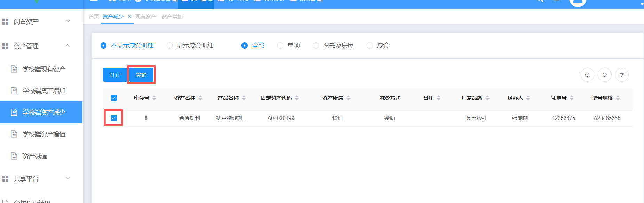Open the column settings filter icon

[622, 75]
